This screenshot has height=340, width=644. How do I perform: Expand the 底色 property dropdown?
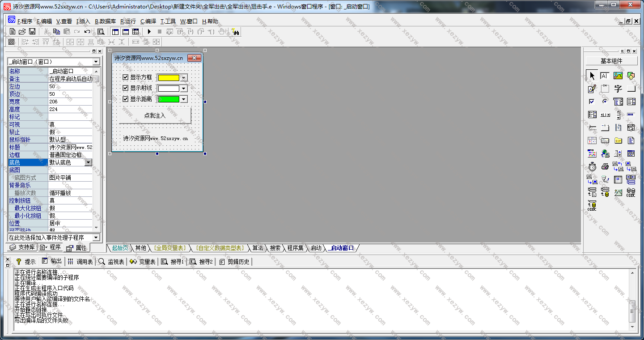(88, 162)
